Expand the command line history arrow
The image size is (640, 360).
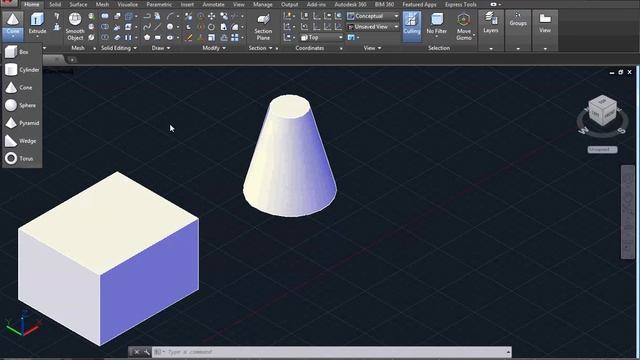508,352
